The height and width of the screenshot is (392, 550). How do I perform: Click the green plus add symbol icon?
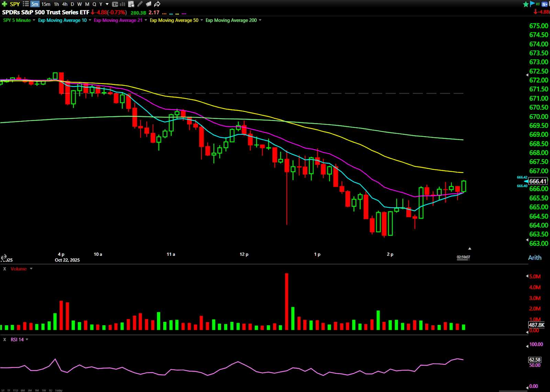coord(4,4)
